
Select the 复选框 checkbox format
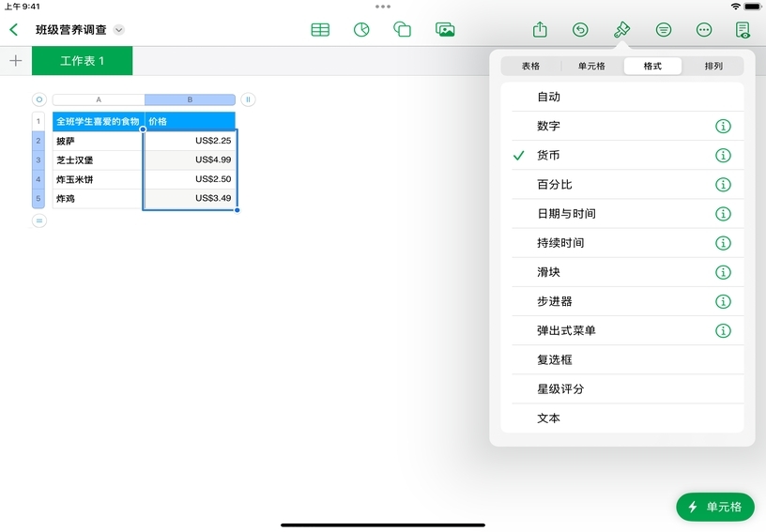point(554,360)
